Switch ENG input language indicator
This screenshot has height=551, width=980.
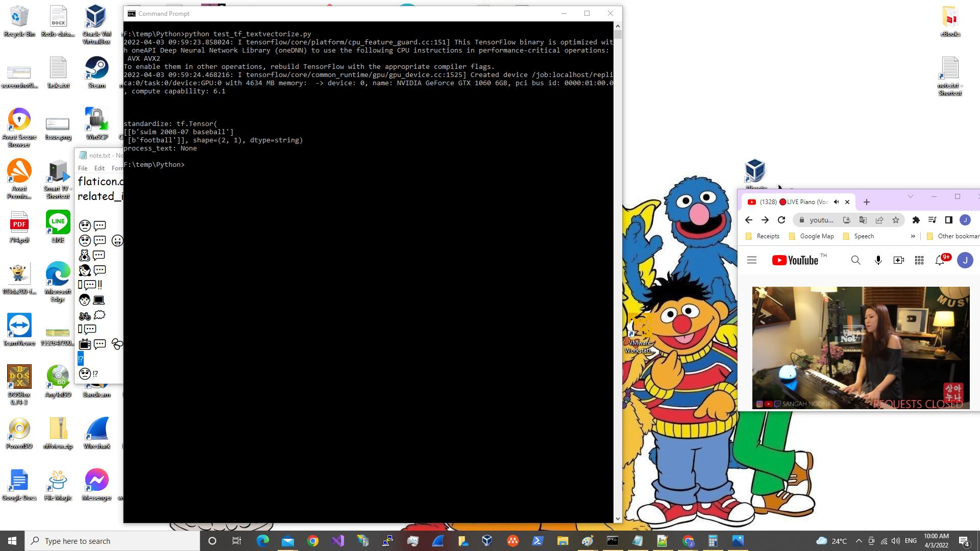[x=911, y=541]
